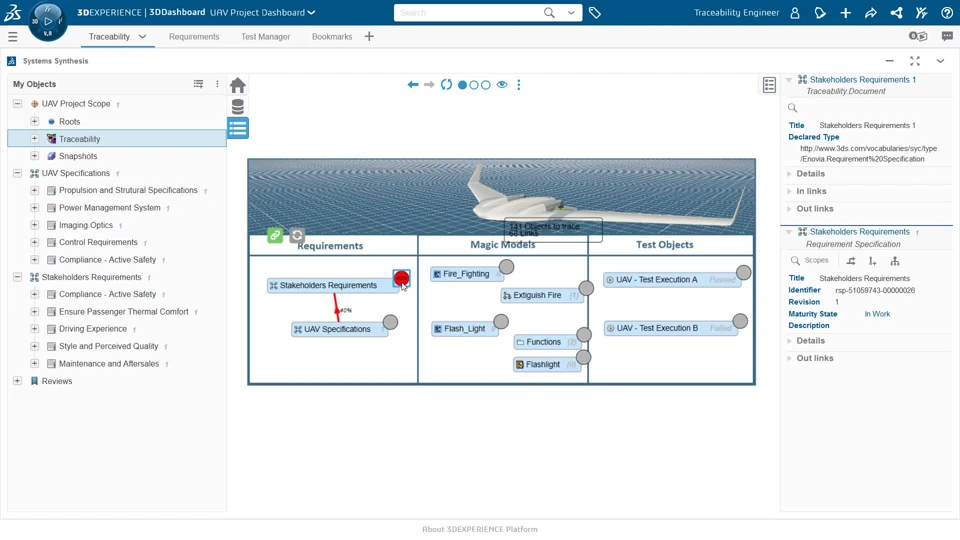This screenshot has width=960, height=540.
Task: Select the Traceability tab
Action: (x=109, y=37)
